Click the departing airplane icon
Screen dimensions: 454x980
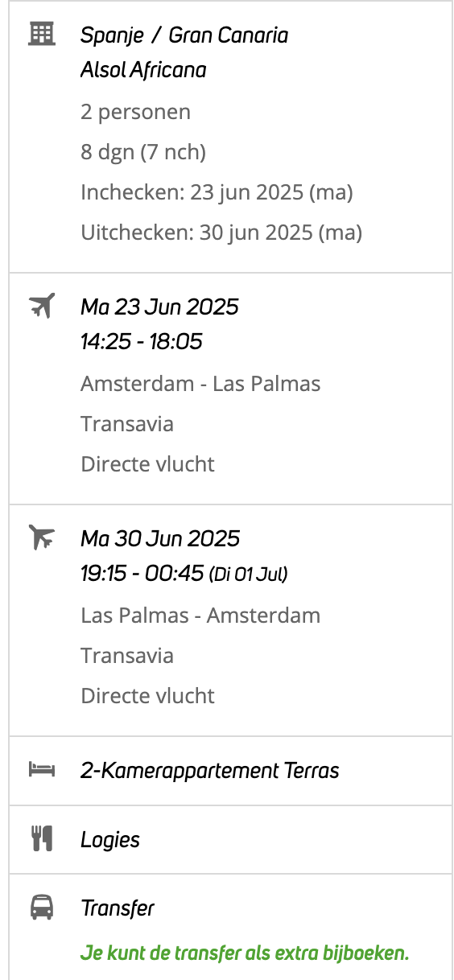41,306
